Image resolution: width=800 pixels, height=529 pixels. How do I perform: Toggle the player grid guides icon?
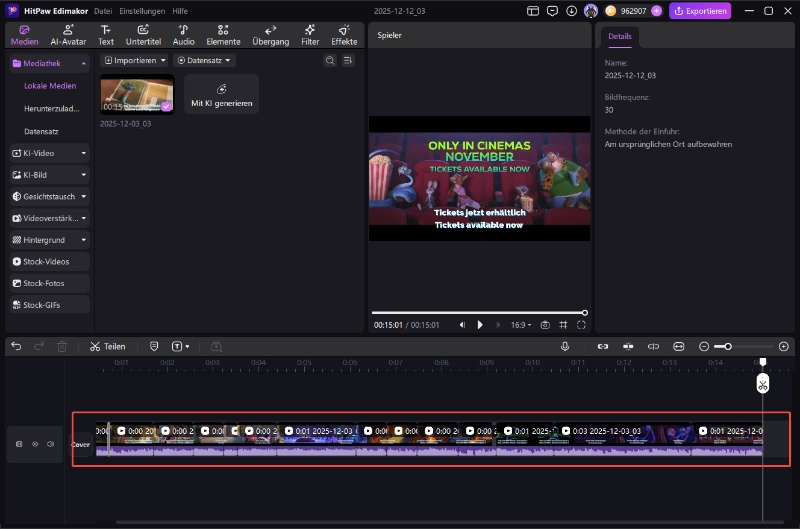563,325
